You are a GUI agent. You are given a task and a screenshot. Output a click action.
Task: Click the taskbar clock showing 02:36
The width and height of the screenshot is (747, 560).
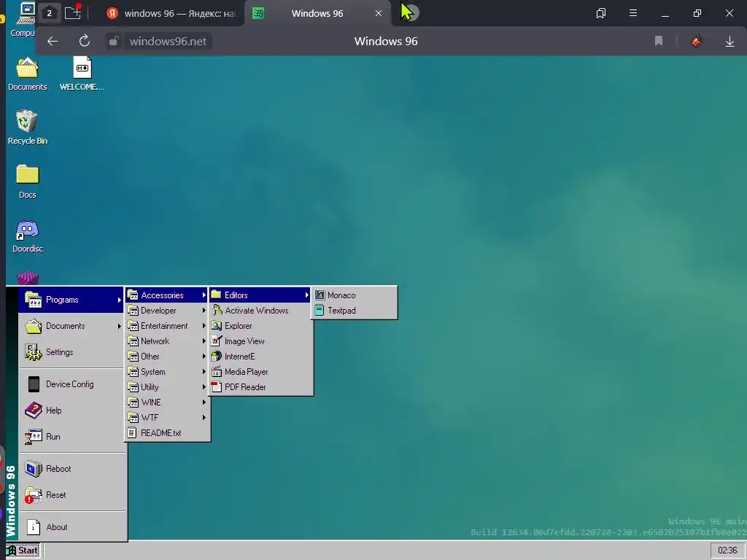(x=727, y=551)
